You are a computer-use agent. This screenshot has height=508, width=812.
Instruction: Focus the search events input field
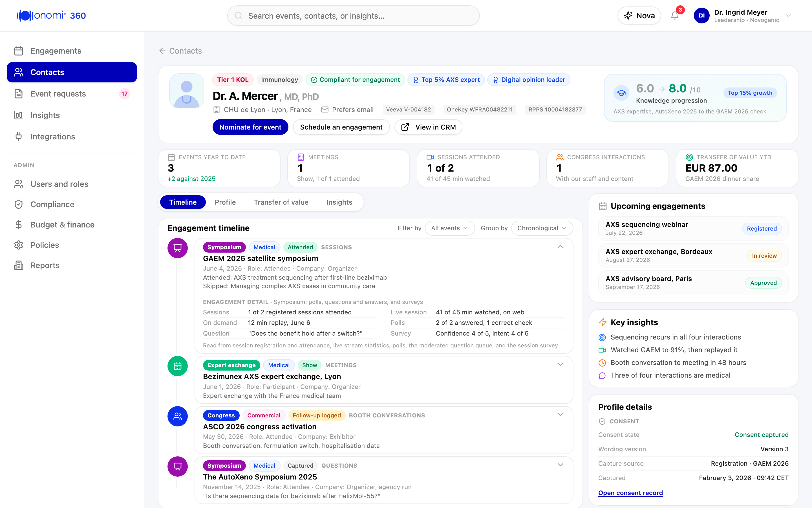coord(353,16)
